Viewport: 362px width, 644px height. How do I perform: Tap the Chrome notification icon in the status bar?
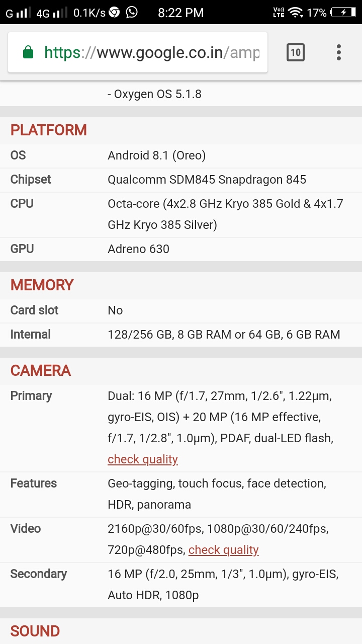pos(115,12)
